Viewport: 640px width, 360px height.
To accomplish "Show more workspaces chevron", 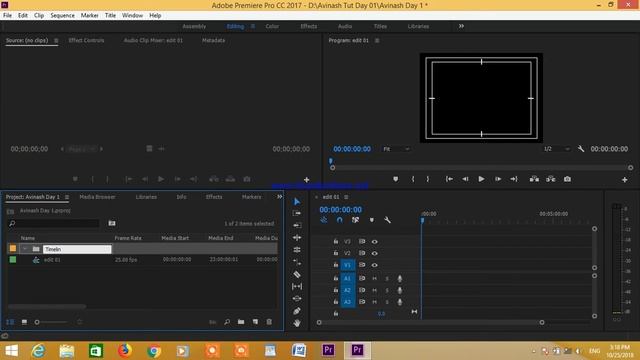I will 461,26.
